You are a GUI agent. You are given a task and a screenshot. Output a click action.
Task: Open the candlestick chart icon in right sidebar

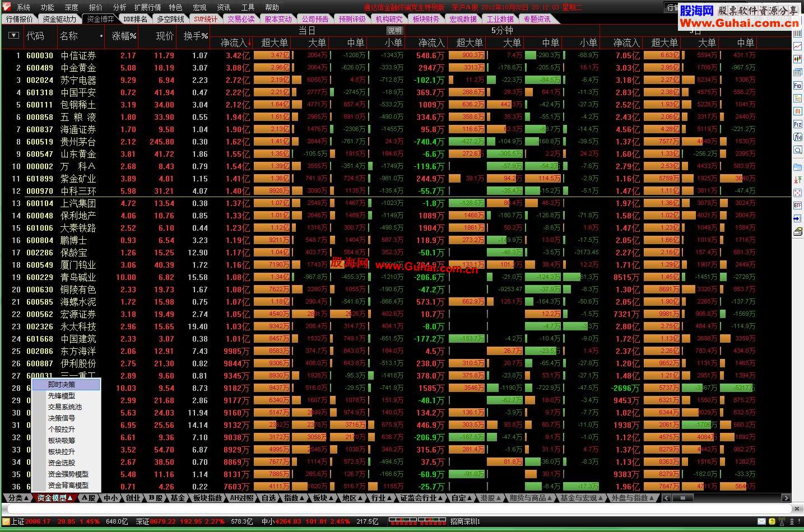coord(798,59)
